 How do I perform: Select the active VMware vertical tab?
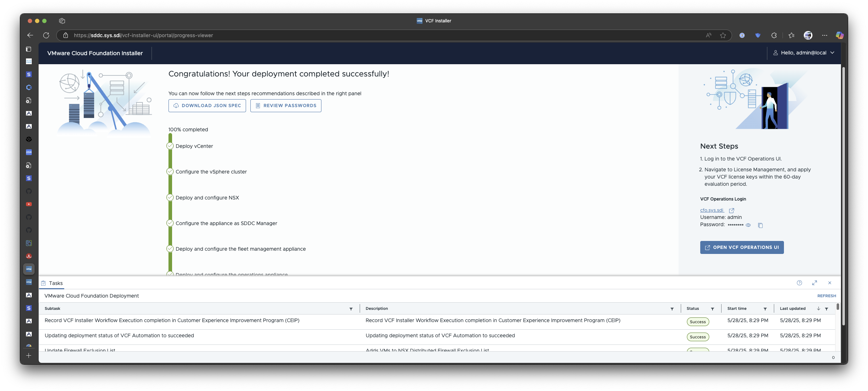click(x=29, y=269)
